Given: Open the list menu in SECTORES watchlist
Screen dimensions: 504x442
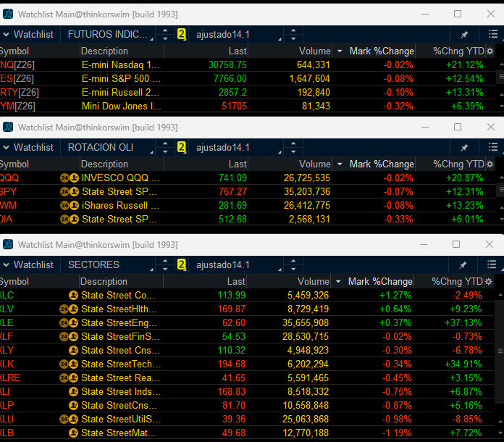Looking at the screenshot, I should pos(492,264).
